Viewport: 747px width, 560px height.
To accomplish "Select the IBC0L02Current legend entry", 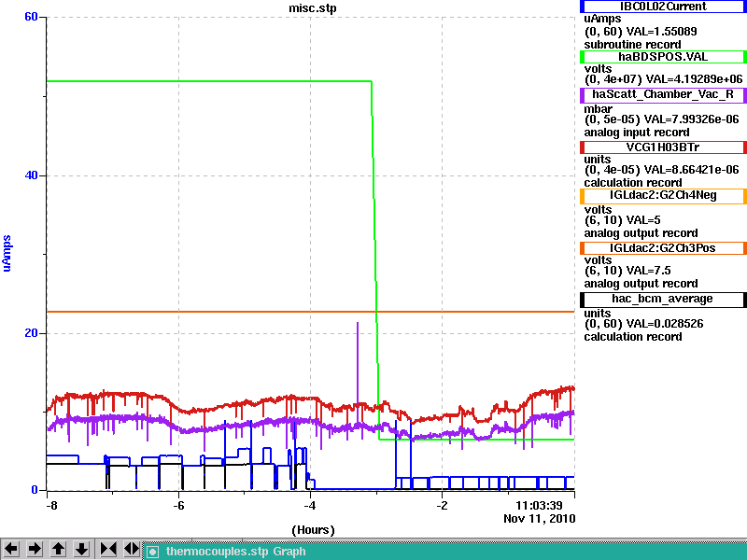I will pyautogui.click(x=663, y=7).
